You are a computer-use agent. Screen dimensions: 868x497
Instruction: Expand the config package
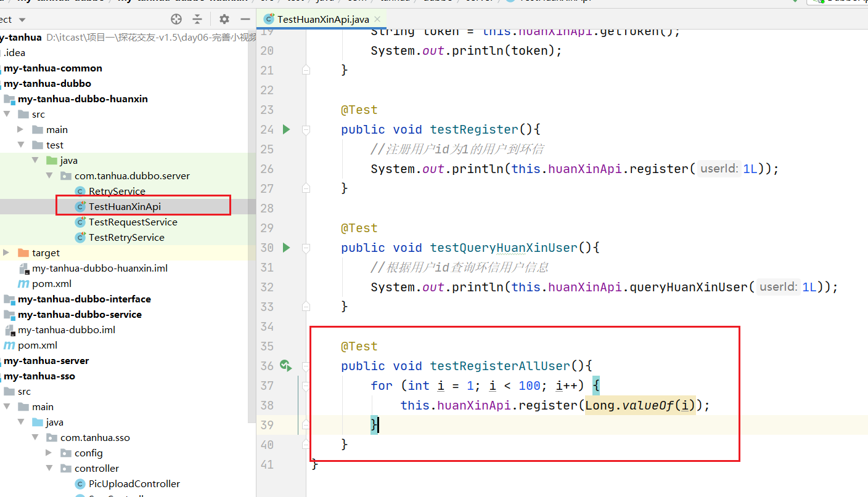click(49, 453)
